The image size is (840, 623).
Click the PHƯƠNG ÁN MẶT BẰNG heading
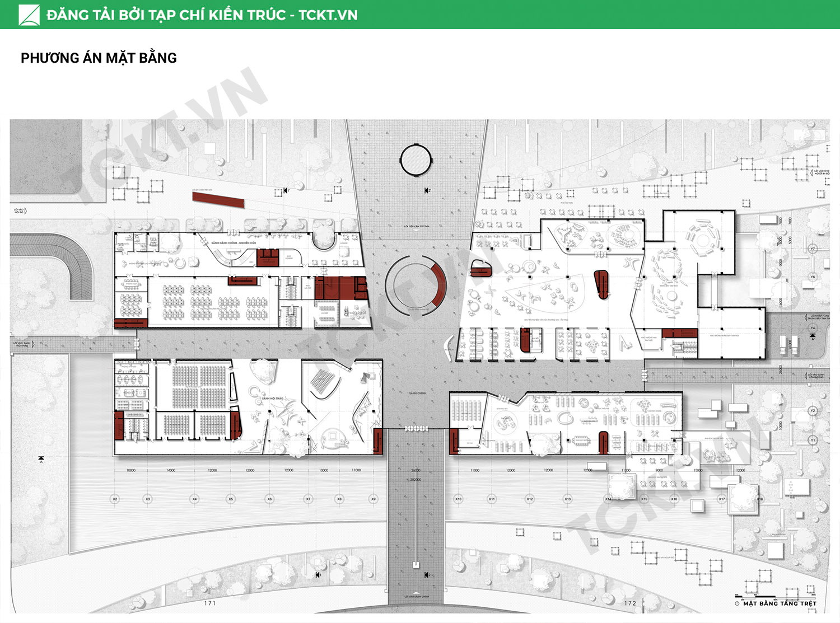tap(99, 58)
